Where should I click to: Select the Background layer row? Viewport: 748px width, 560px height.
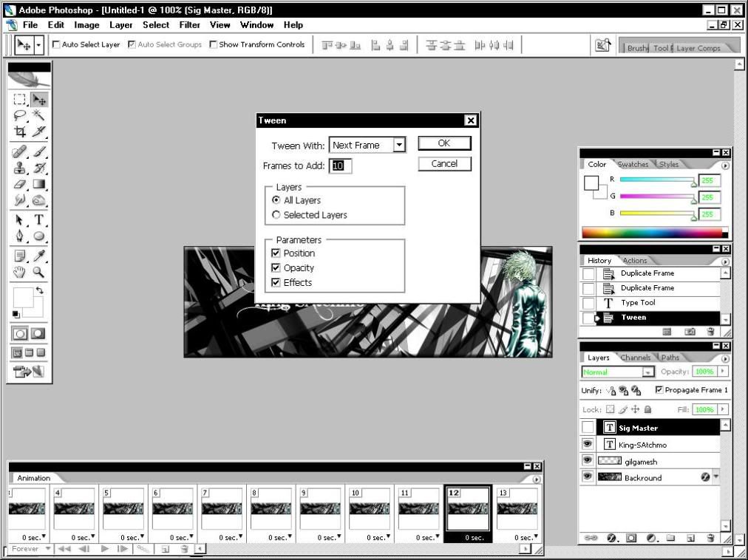point(650,477)
